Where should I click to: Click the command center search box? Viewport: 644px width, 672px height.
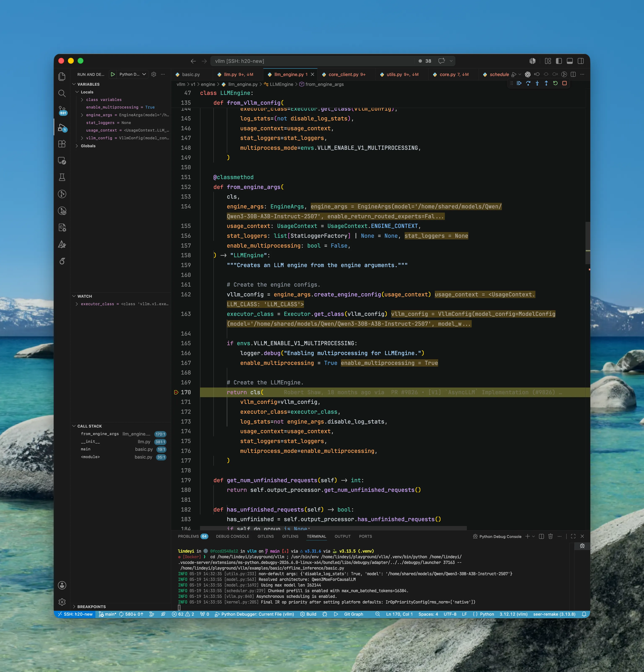[312, 61]
